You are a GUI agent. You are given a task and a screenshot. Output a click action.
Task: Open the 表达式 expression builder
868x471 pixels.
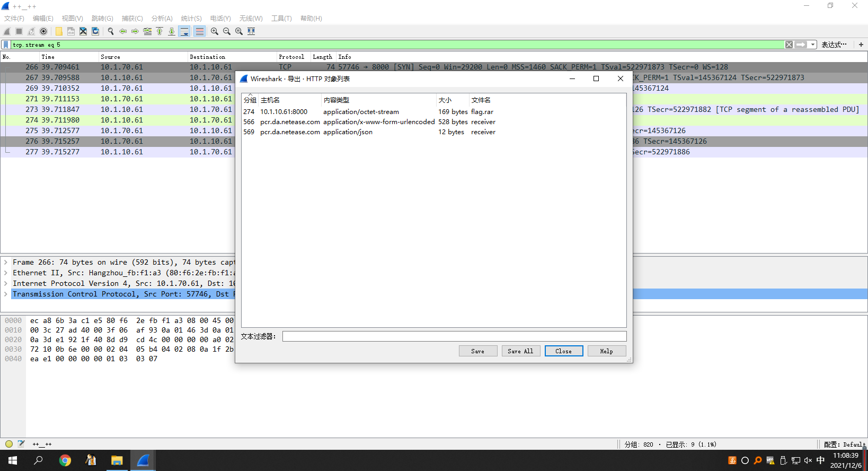coord(834,45)
